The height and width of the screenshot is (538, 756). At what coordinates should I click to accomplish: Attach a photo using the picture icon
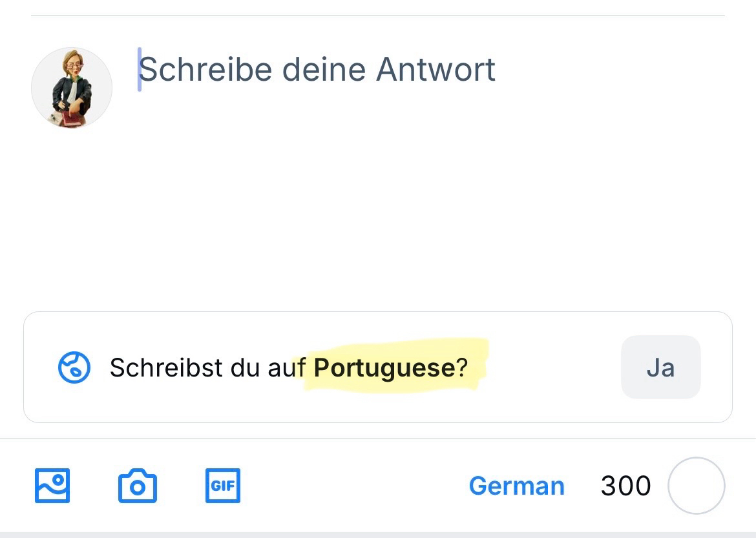point(52,486)
